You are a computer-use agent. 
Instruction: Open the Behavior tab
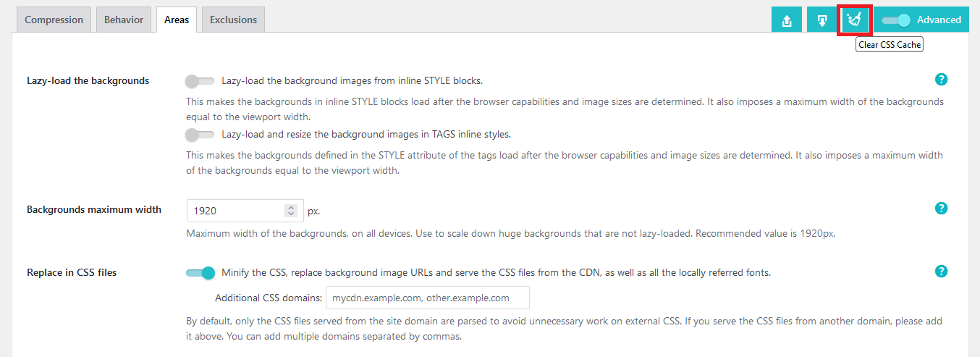124,20
